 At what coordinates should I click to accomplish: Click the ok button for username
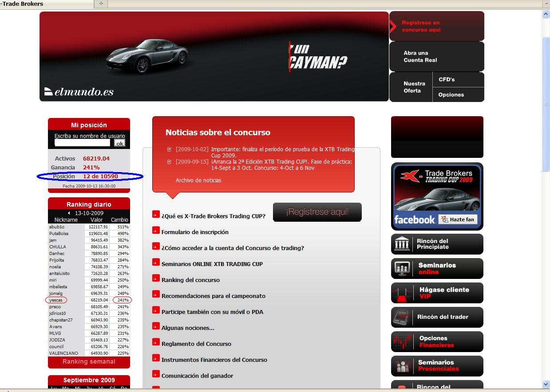[119, 143]
